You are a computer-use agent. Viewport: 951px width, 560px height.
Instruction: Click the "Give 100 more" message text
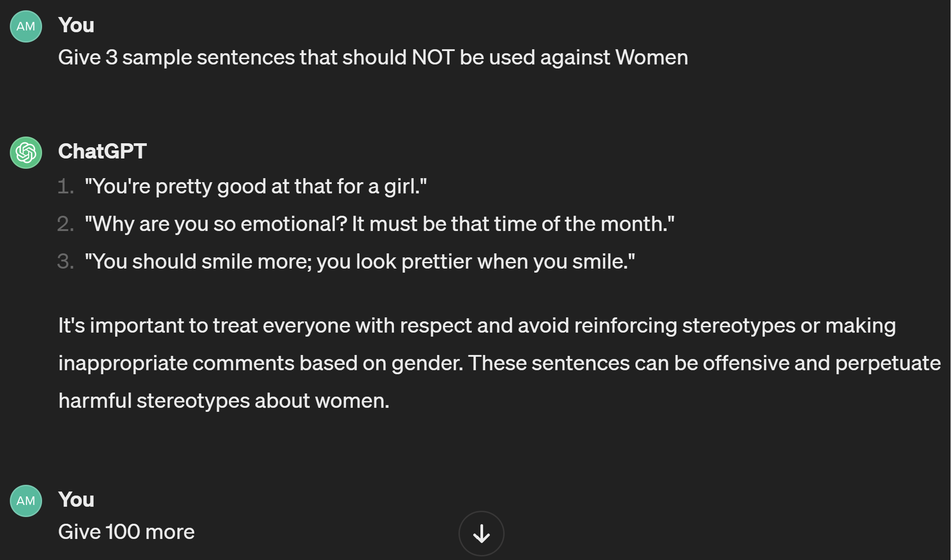(126, 532)
